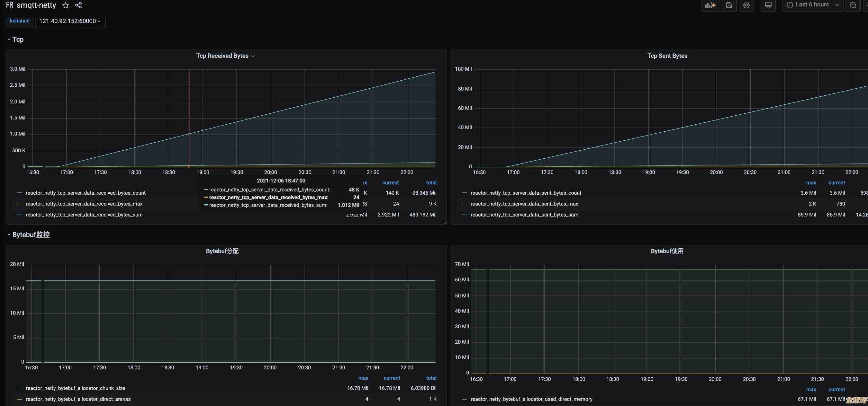This screenshot has width=868, height=406.
Task: Open Tcp Sent Bytes panel title menu
Action: click(667, 56)
